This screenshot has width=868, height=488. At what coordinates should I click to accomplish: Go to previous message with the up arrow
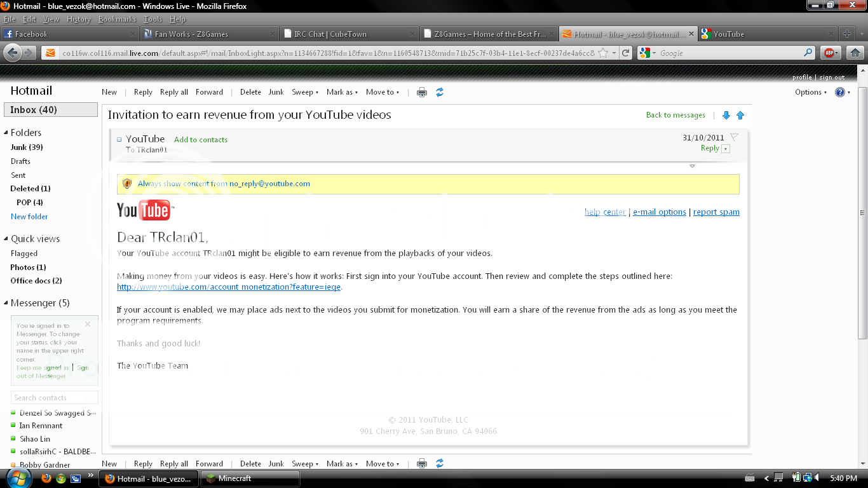(x=740, y=115)
